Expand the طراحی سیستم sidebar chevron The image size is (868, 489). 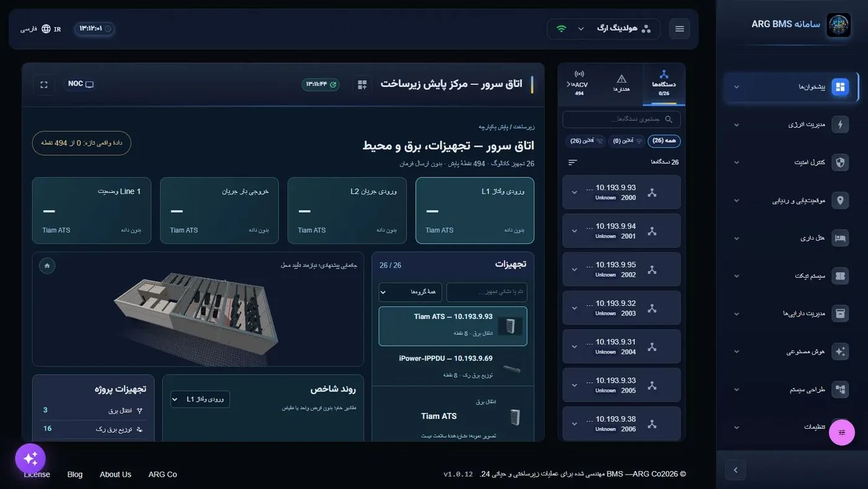(737, 390)
